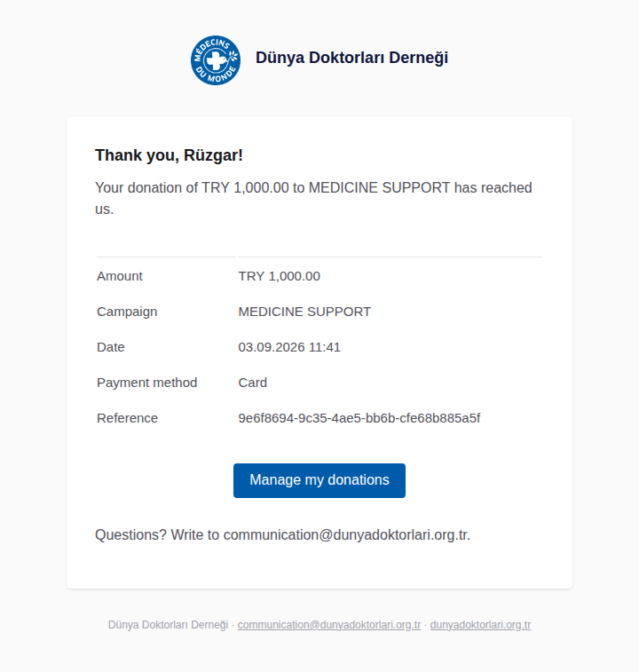This screenshot has width=639, height=672.
Task: Select the Dünya Doktorları Derneği header title
Action: pyautogui.click(x=351, y=58)
